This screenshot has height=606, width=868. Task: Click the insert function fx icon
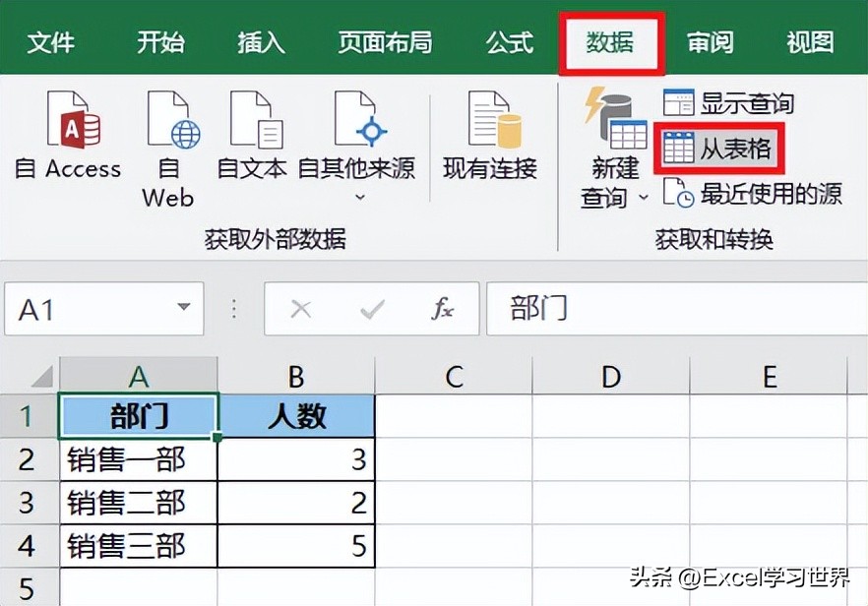[442, 309]
